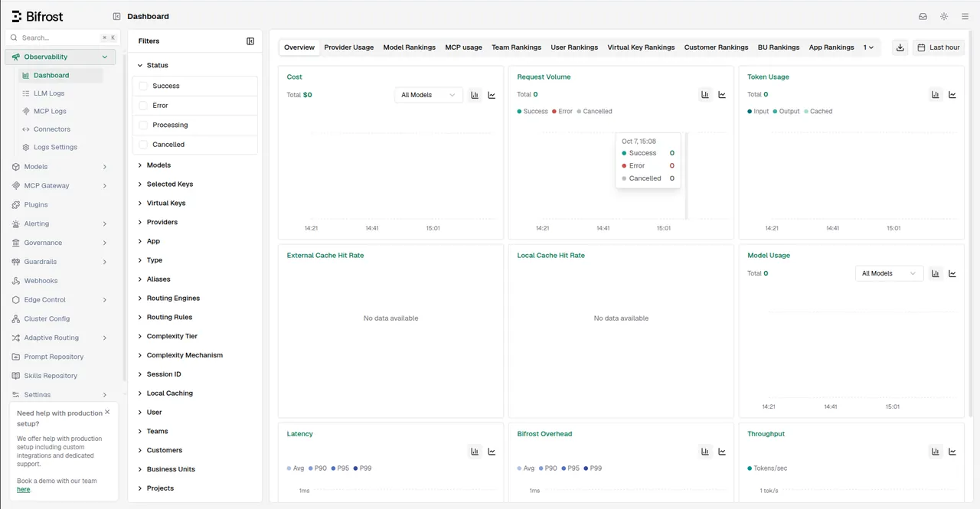This screenshot has height=509, width=980.
Task: Change Model Usage card to line chart
Action: tap(952, 273)
